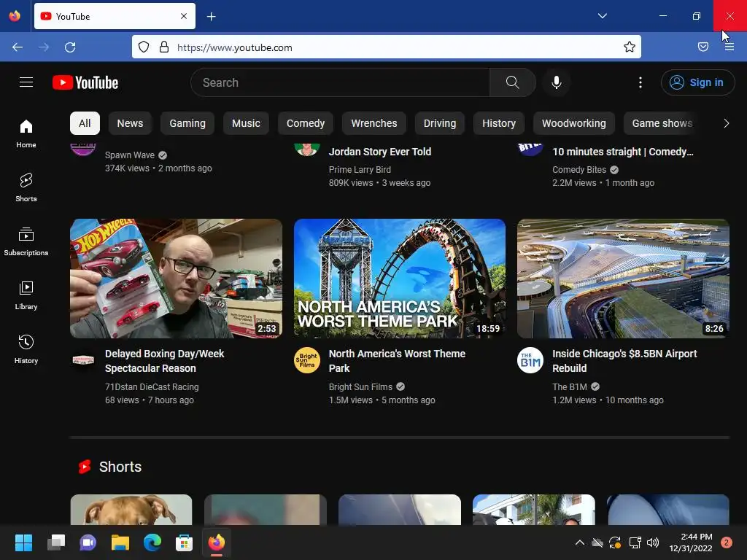Bookmark this page with the star
This screenshot has width=747, height=560.
[630, 47]
